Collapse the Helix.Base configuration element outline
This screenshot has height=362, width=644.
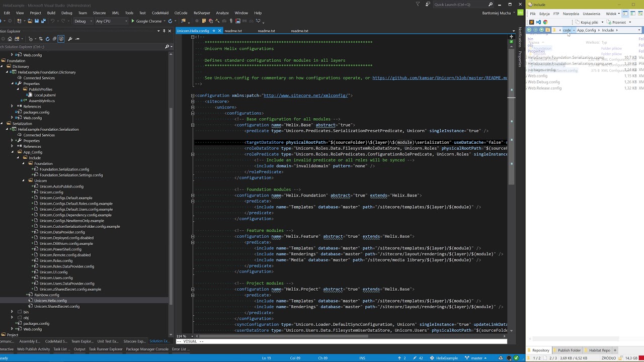(193, 125)
